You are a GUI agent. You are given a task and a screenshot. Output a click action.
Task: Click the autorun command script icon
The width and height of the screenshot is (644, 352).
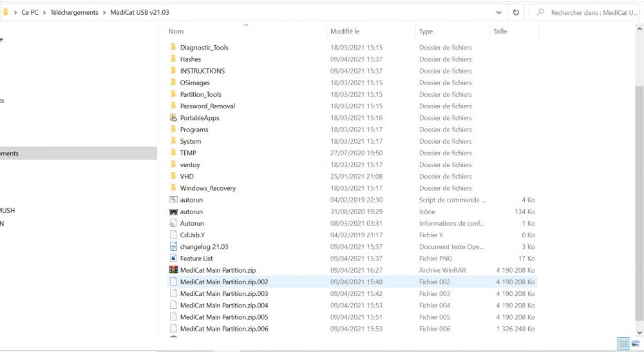click(x=173, y=200)
